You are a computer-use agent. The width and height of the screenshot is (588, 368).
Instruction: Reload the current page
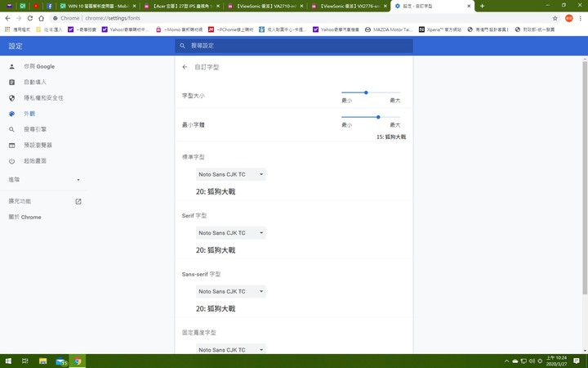tap(30, 18)
